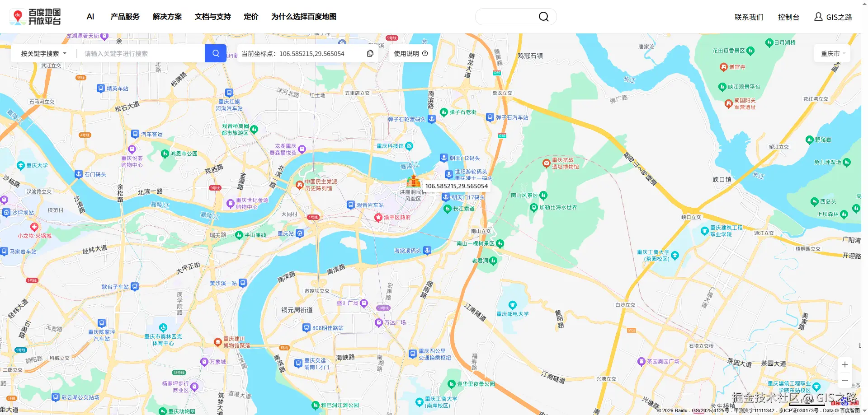Click the header search magnifier icon
This screenshot has width=868, height=415.
tap(543, 17)
